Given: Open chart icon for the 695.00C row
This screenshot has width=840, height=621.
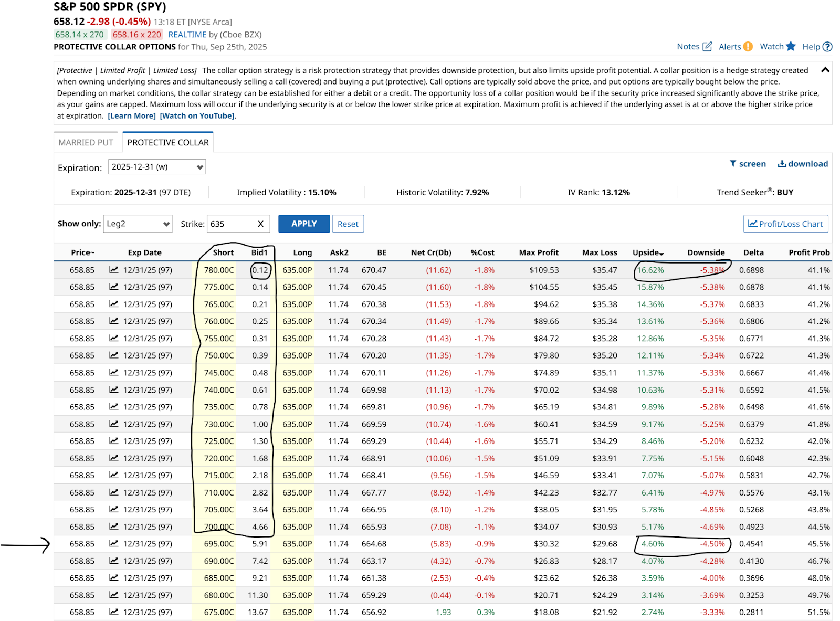Looking at the screenshot, I should click(113, 544).
